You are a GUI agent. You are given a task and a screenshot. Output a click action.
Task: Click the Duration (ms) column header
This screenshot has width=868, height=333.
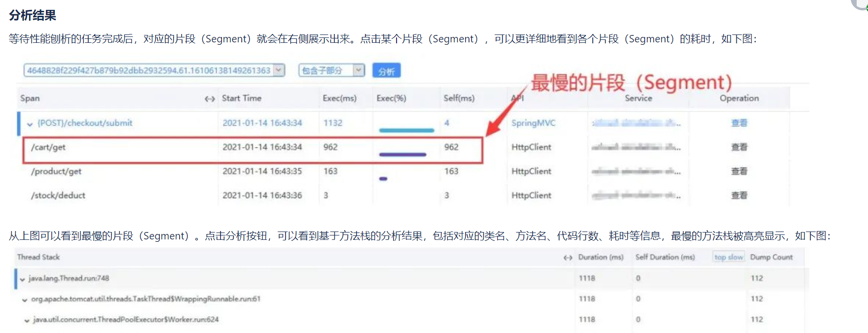click(x=601, y=257)
